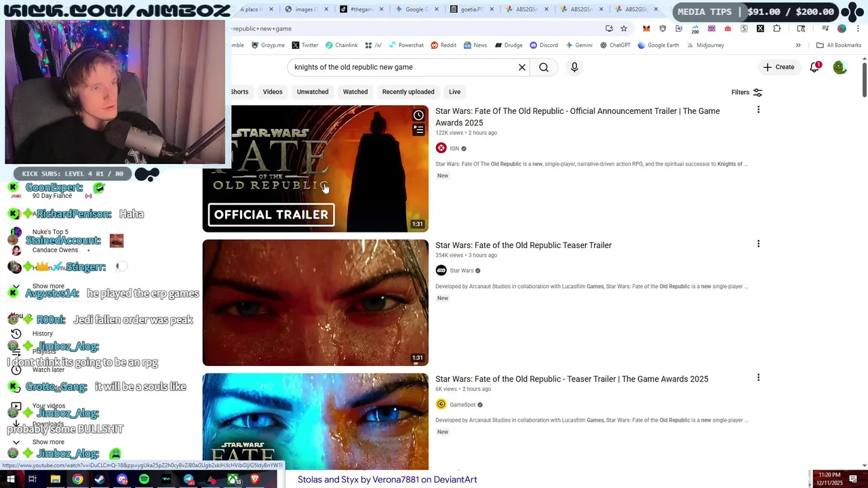The image size is (868, 488).
Task: Open the All Bookmarks folder
Action: (839, 45)
